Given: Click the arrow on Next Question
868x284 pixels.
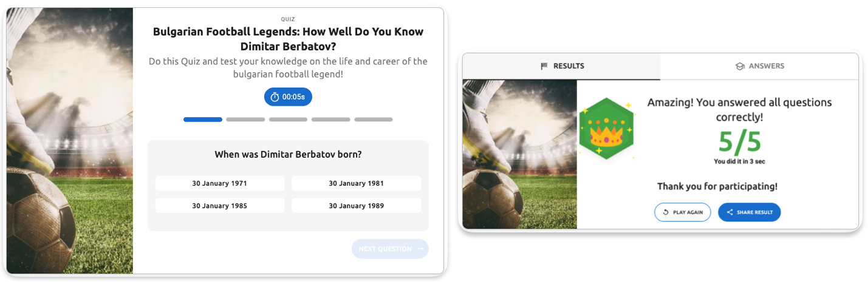Looking at the screenshot, I should click(420, 249).
